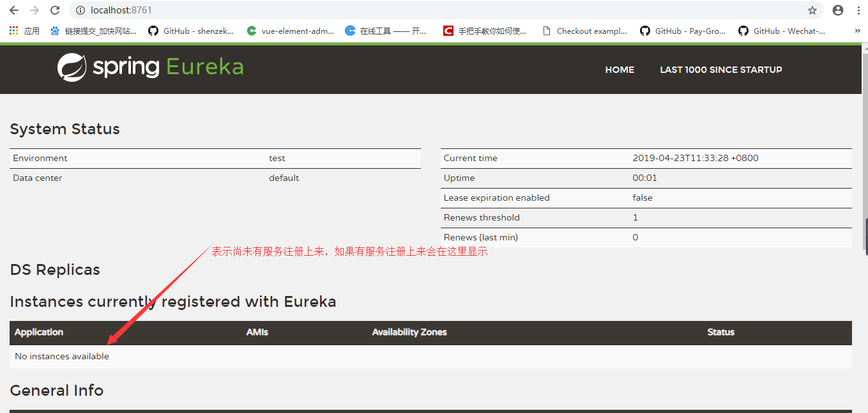Open the 手把手教你如何使 bookmark
This screenshot has width=868, height=413.
(x=485, y=31)
